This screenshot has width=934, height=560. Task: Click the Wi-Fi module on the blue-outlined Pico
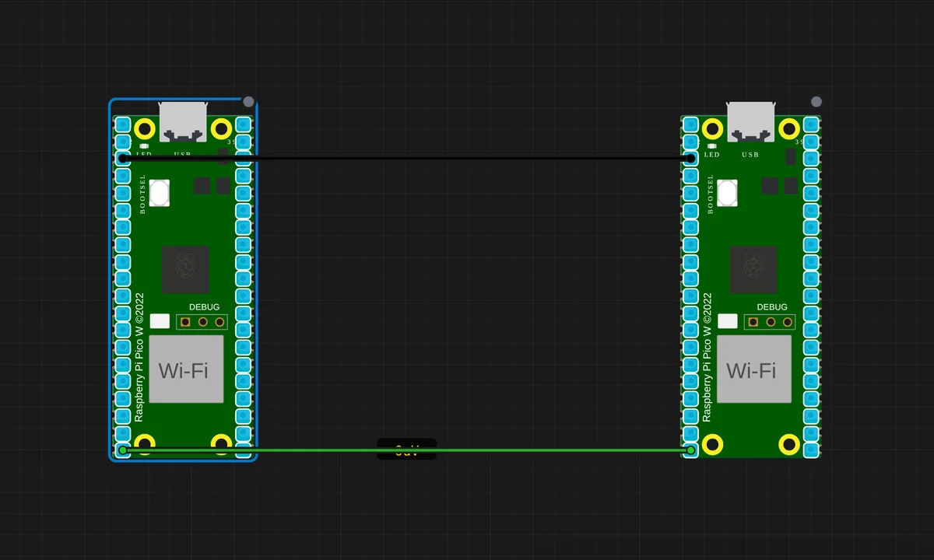[x=186, y=369]
